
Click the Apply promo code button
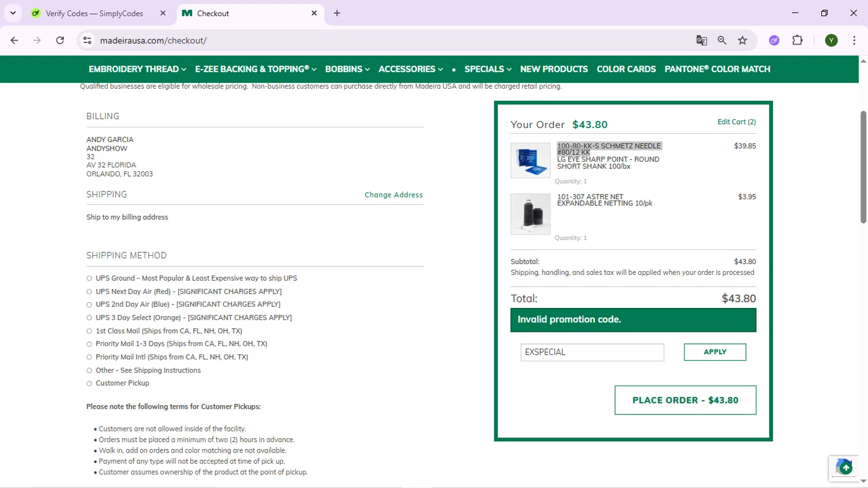pyautogui.click(x=715, y=352)
